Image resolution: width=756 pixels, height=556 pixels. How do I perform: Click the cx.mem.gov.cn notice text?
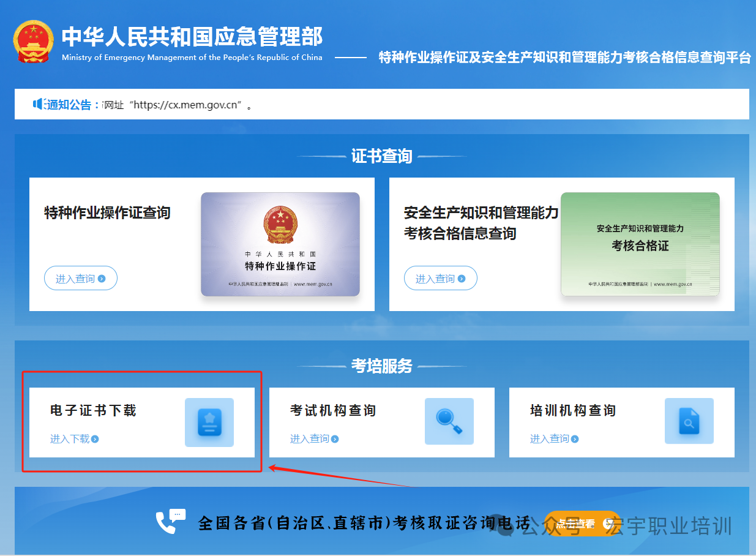point(178,105)
